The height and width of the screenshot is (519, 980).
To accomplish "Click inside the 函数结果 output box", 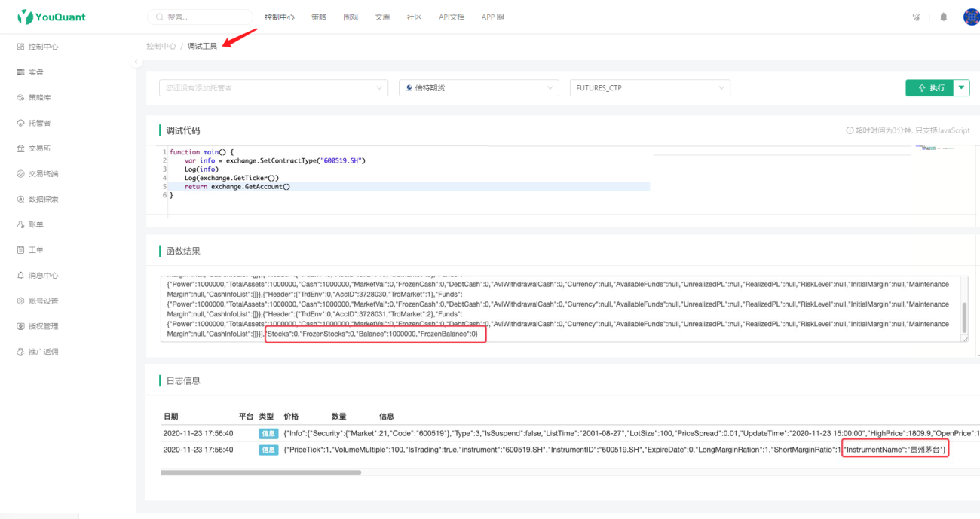I will point(560,309).
